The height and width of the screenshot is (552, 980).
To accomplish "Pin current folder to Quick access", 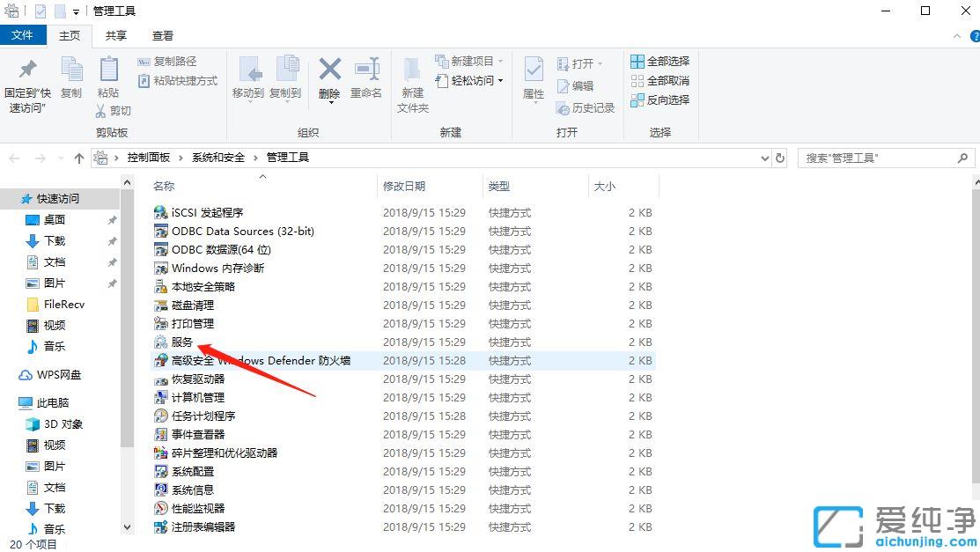I will tap(26, 79).
